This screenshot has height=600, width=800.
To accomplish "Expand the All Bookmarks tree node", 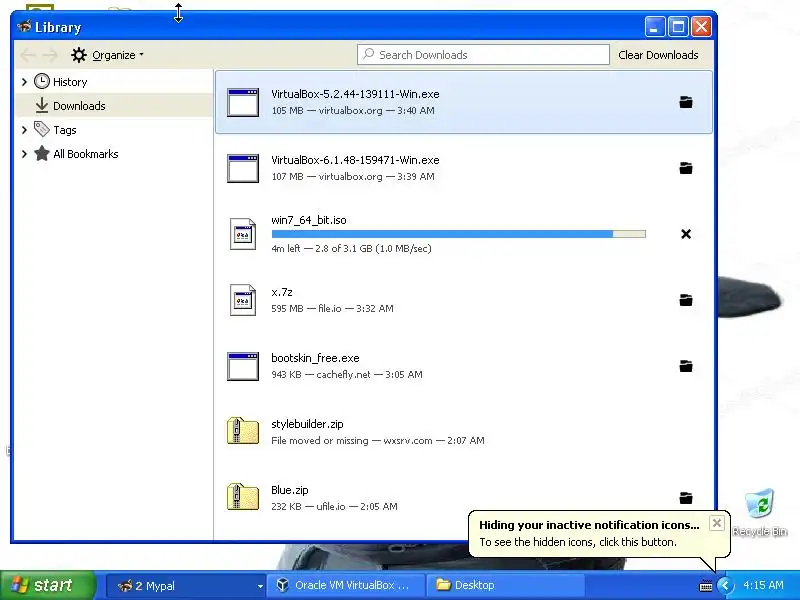I will [x=24, y=154].
